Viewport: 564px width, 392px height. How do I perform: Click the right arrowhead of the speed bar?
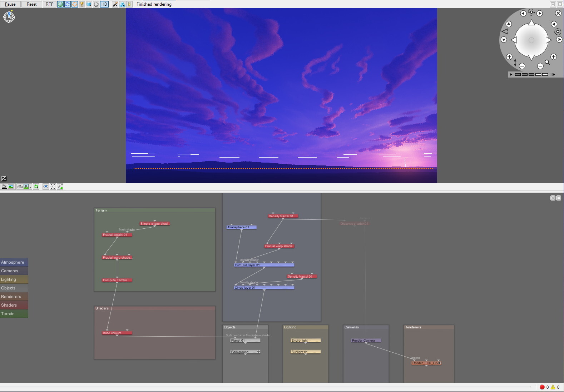coord(554,75)
